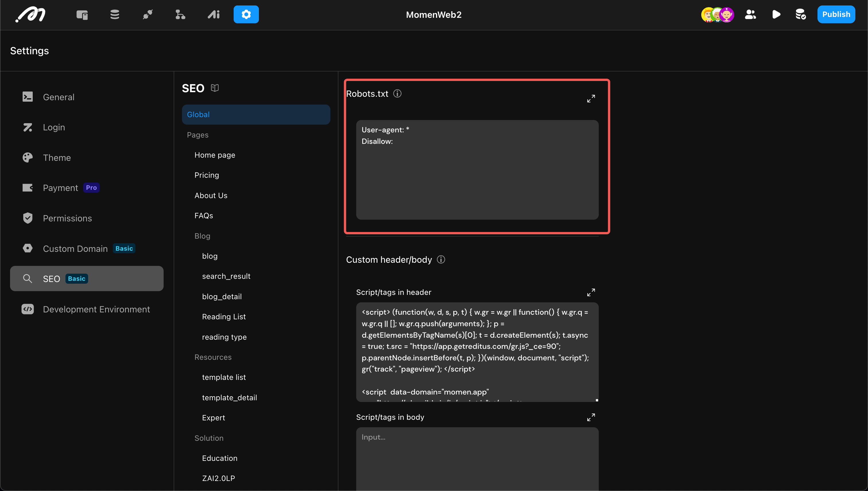868x491 pixels.
Task: Select the blog page item
Action: point(210,256)
